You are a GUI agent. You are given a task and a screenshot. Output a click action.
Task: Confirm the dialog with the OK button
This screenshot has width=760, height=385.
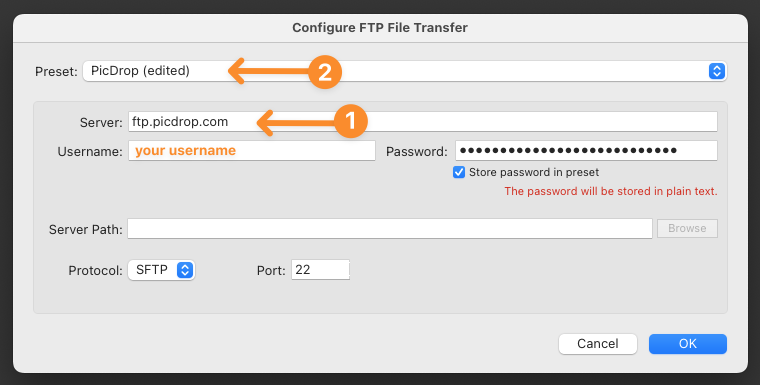[687, 344]
